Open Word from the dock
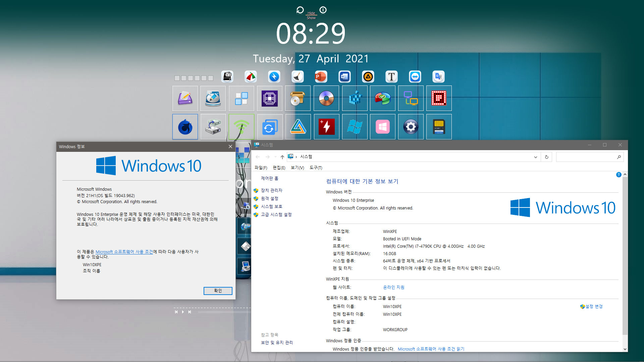Screen dimensions: 644x362 (x=344, y=77)
